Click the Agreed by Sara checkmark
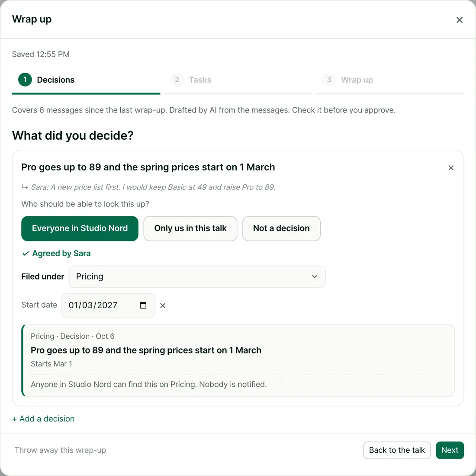The height and width of the screenshot is (476, 476). pos(26,254)
